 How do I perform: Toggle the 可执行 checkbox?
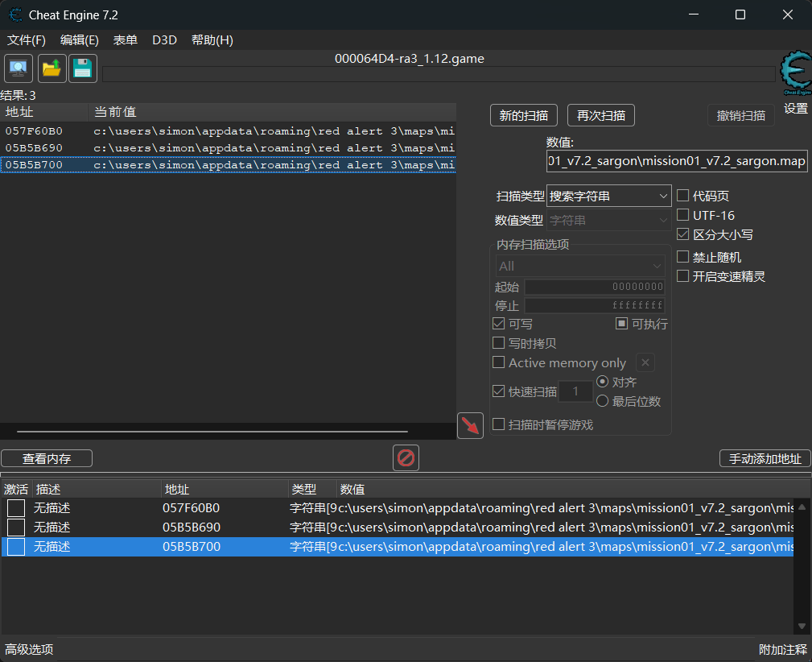tap(621, 324)
